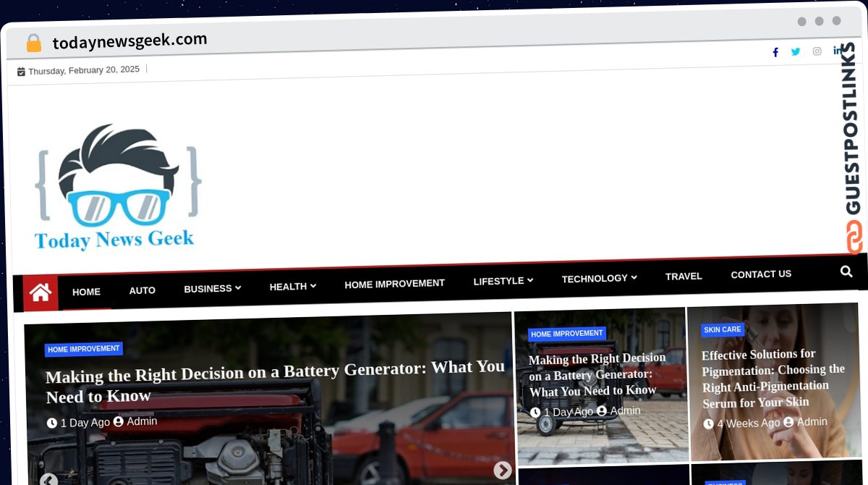The image size is (868, 485).
Task: Click Home Improvement tag on main slider
Action: 84,349
